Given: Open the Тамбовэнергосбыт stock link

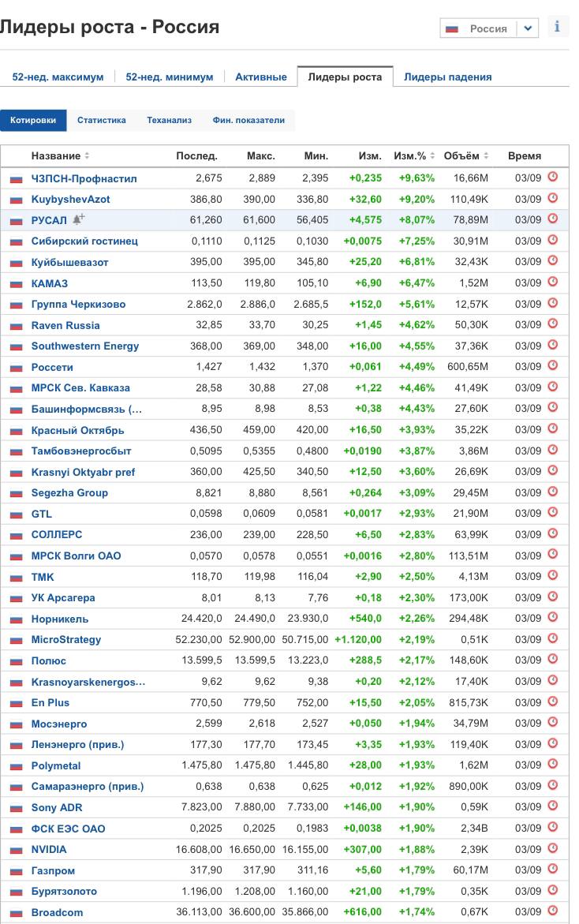Looking at the screenshot, I should point(81,451).
